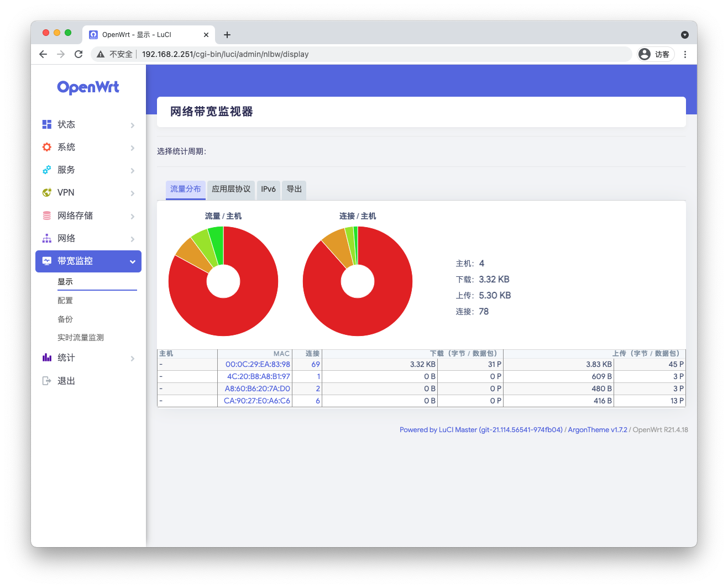Click the 状态 dashboard icon in sidebar
The width and height of the screenshot is (728, 588).
47,124
